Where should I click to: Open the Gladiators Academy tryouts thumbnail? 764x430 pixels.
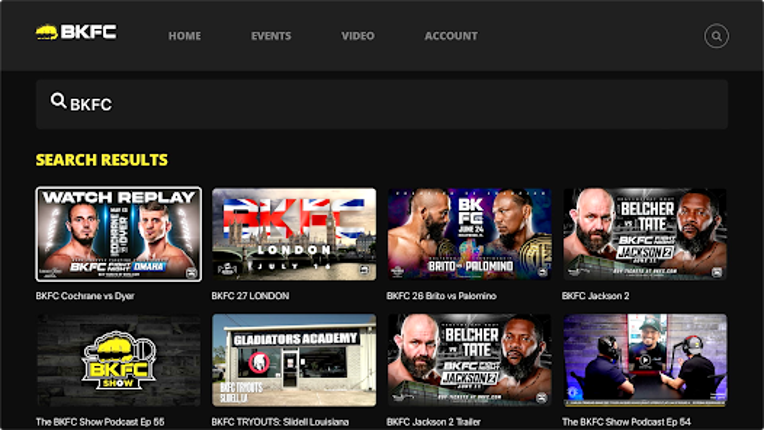[x=294, y=360]
